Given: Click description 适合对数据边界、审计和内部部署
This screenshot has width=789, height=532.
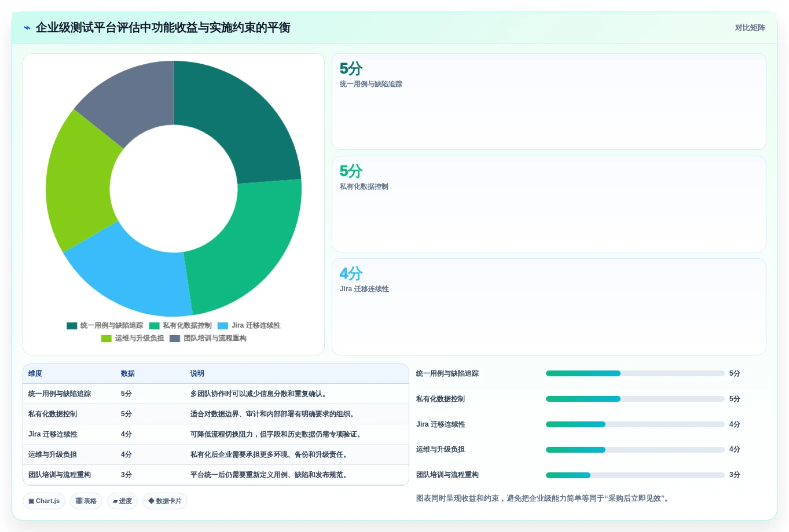Looking at the screenshot, I should pos(274,414).
